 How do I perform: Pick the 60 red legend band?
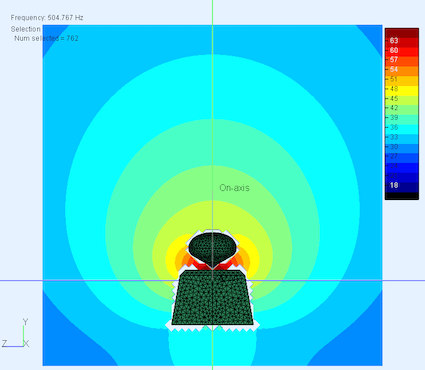402,52
